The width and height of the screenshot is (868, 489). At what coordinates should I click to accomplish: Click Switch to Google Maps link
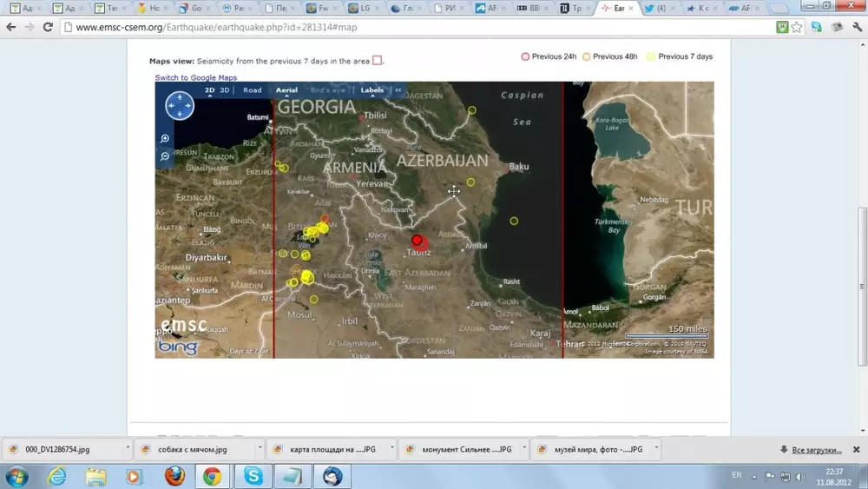coord(196,78)
